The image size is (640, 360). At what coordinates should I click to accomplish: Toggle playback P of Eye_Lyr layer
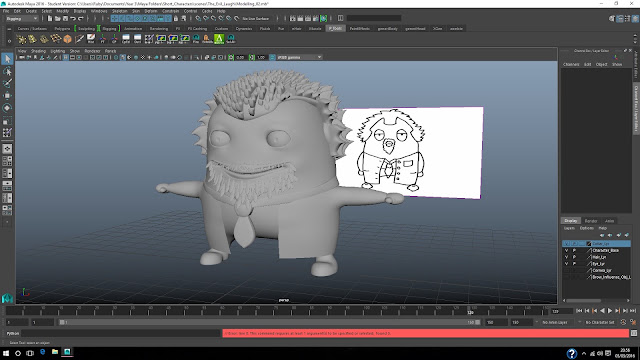coord(574,264)
